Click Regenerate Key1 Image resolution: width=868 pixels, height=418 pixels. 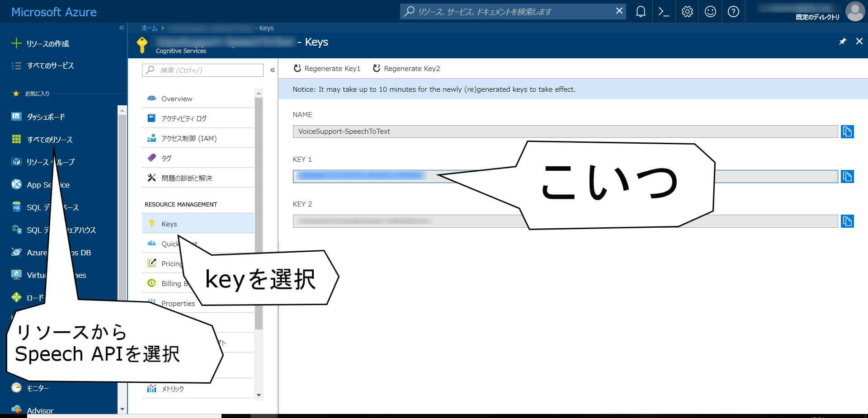point(327,69)
